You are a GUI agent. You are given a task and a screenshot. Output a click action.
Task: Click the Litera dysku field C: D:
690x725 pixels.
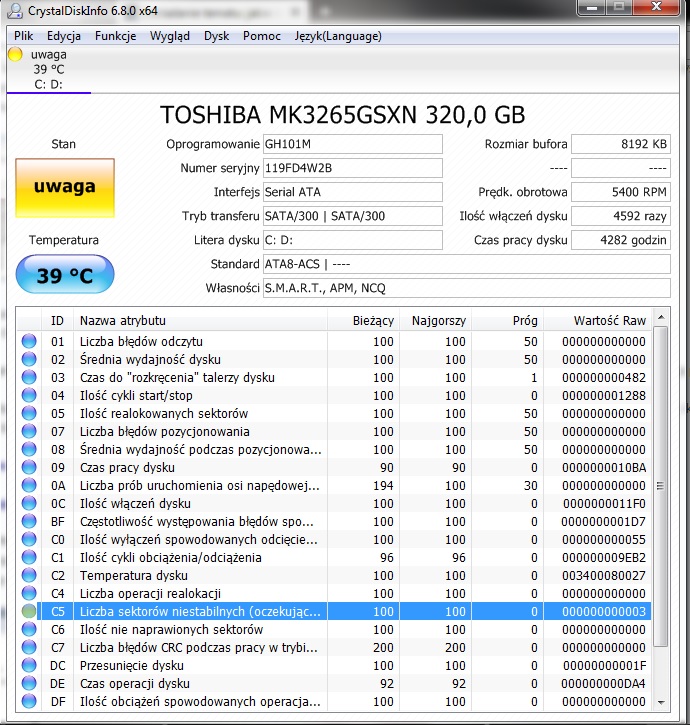(353, 240)
